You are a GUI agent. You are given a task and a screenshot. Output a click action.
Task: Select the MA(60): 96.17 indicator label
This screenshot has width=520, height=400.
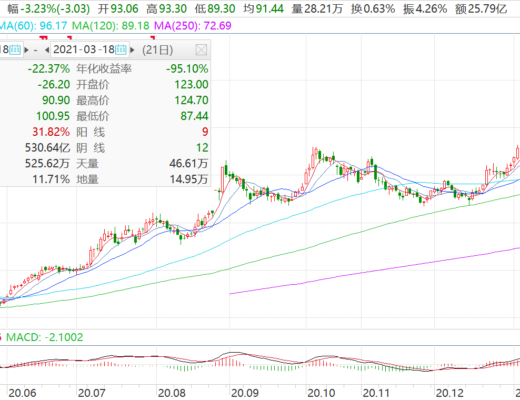[33, 26]
